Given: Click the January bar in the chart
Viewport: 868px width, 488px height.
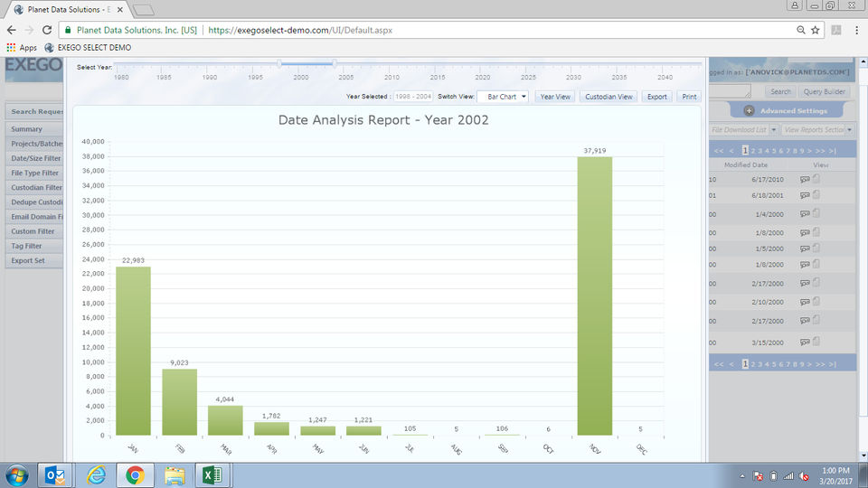Looking at the screenshot, I should click(x=133, y=351).
